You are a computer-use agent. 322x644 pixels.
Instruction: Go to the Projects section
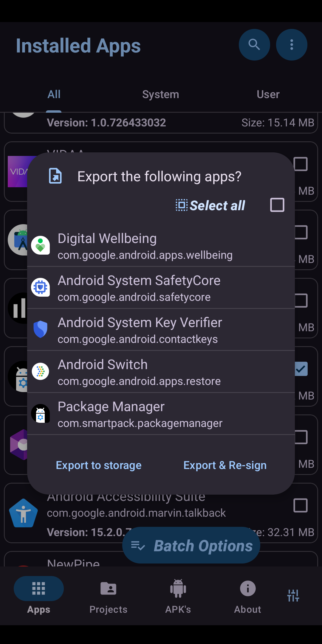(x=109, y=595)
